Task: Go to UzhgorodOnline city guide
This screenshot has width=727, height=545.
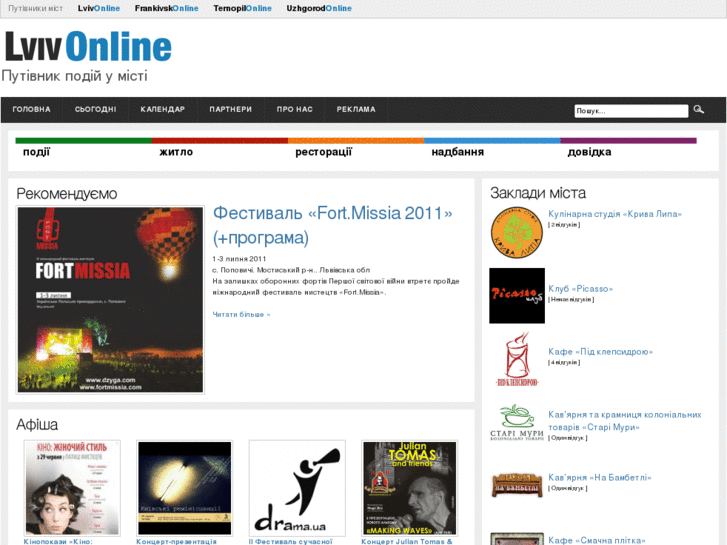Action: [x=319, y=8]
